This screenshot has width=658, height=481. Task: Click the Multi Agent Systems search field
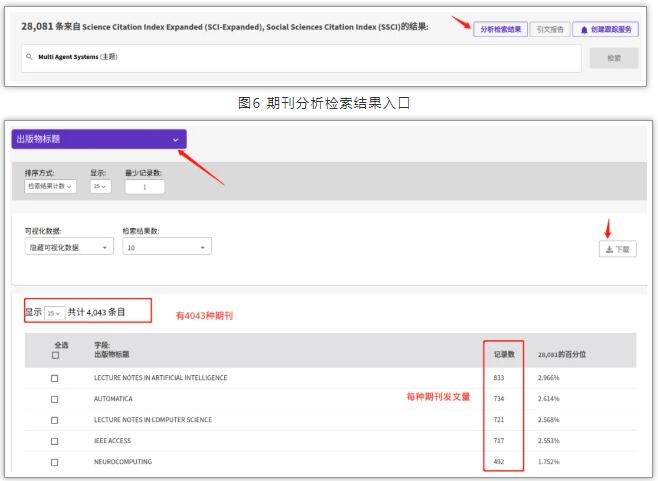[x=300, y=58]
